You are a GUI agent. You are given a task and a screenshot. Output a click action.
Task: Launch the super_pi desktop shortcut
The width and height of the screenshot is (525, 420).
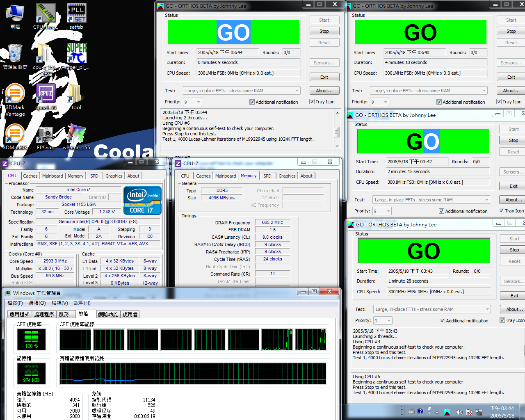(x=76, y=57)
